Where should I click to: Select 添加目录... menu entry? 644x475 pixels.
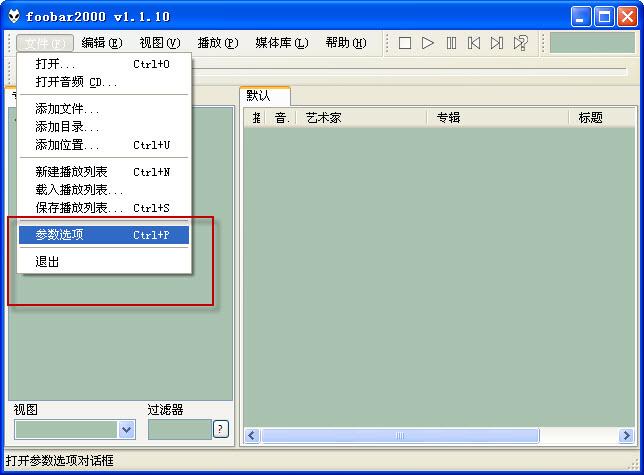click(104, 127)
